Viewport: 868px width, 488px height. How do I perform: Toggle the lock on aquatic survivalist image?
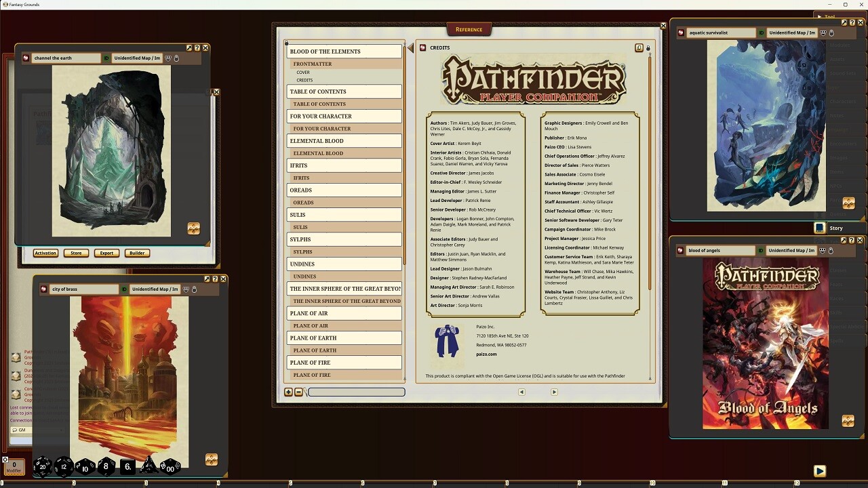831,33
